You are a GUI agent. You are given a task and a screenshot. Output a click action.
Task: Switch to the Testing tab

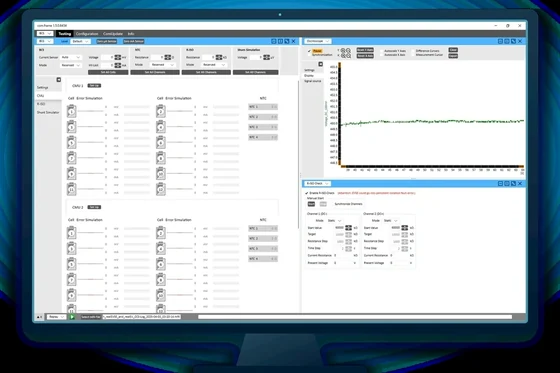pyautogui.click(x=65, y=34)
